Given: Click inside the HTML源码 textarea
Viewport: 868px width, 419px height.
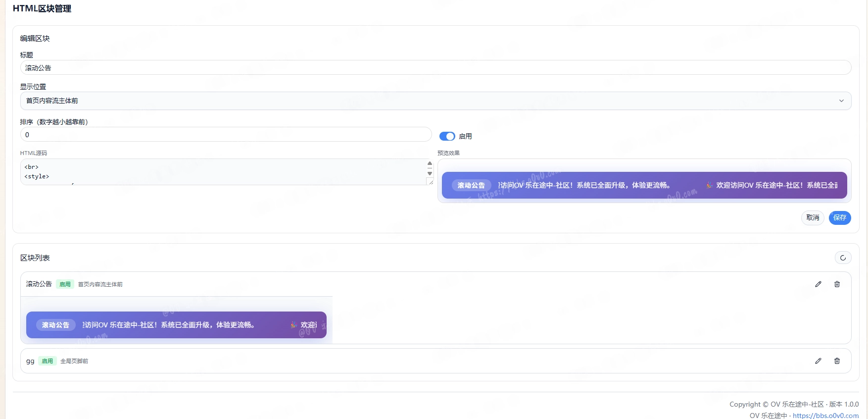Looking at the screenshot, I should tap(223, 172).
